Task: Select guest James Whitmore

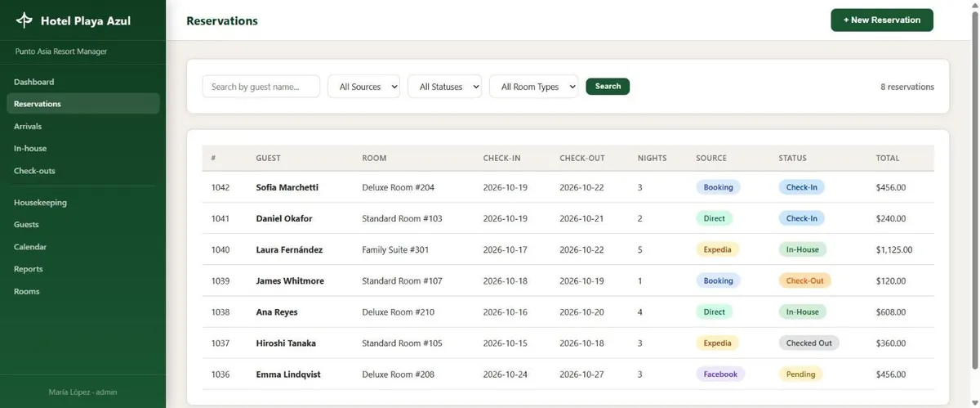Action: coord(290,280)
